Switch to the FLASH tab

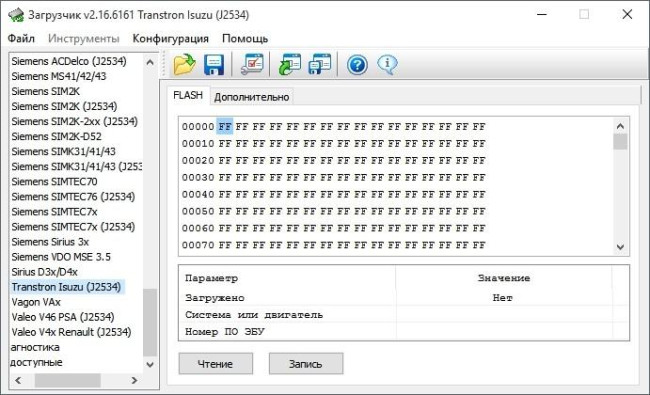[188, 95]
